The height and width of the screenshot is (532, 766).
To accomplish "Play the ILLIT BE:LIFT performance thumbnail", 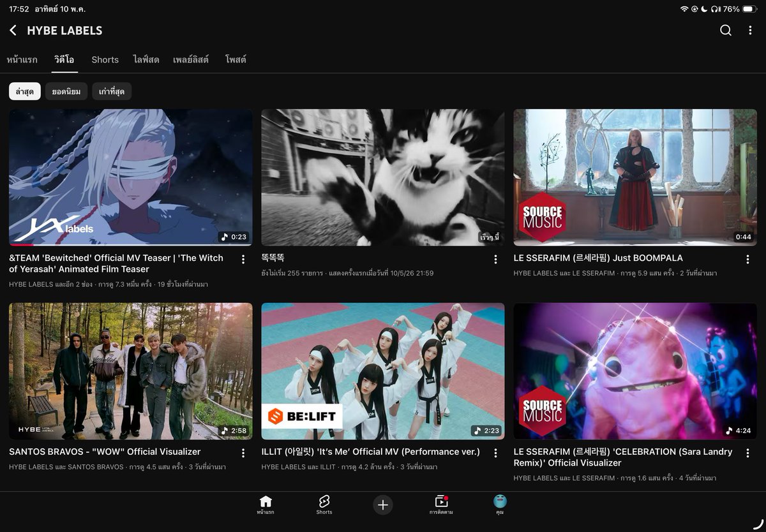I will pyautogui.click(x=383, y=371).
